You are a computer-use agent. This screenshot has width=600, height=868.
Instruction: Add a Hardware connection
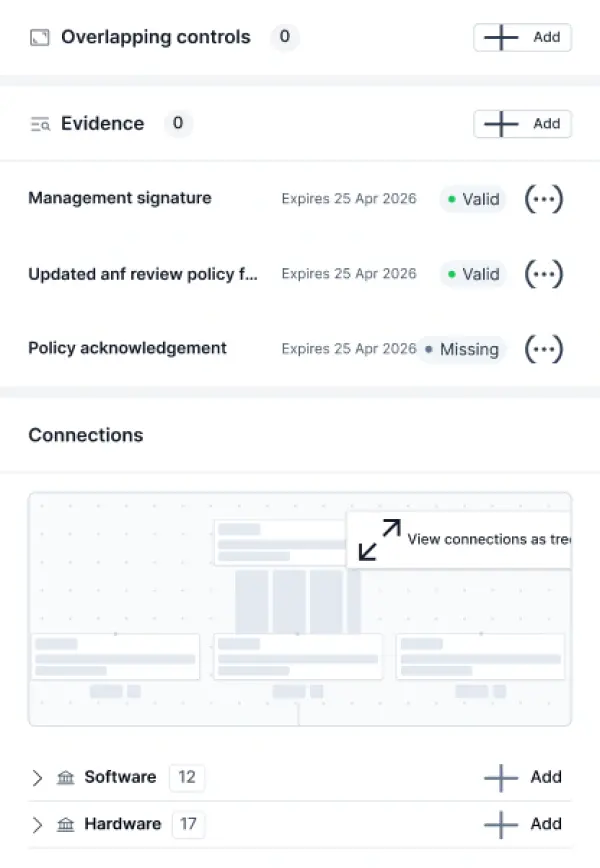pyautogui.click(x=523, y=824)
